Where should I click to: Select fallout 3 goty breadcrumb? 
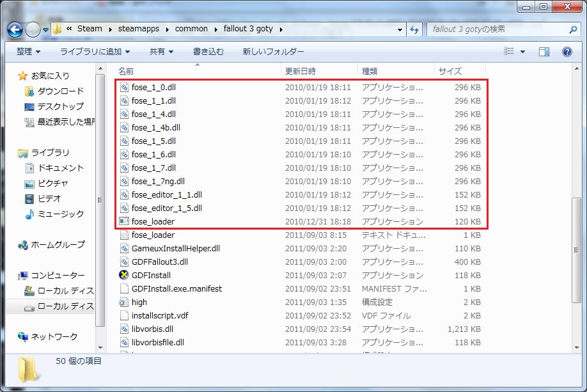pyautogui.click(x=248, y=29)
